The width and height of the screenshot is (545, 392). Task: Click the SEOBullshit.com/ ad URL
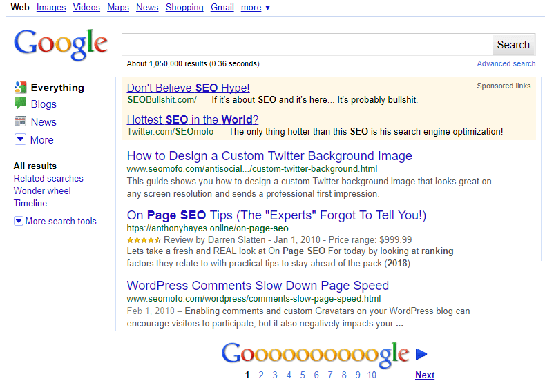[x=162, y=99]
